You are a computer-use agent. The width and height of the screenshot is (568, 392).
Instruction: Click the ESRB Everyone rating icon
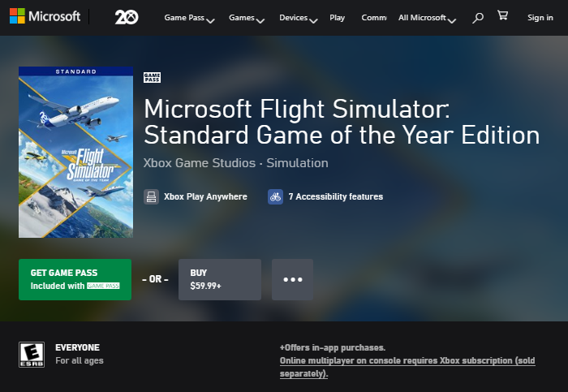coord(31,354)
